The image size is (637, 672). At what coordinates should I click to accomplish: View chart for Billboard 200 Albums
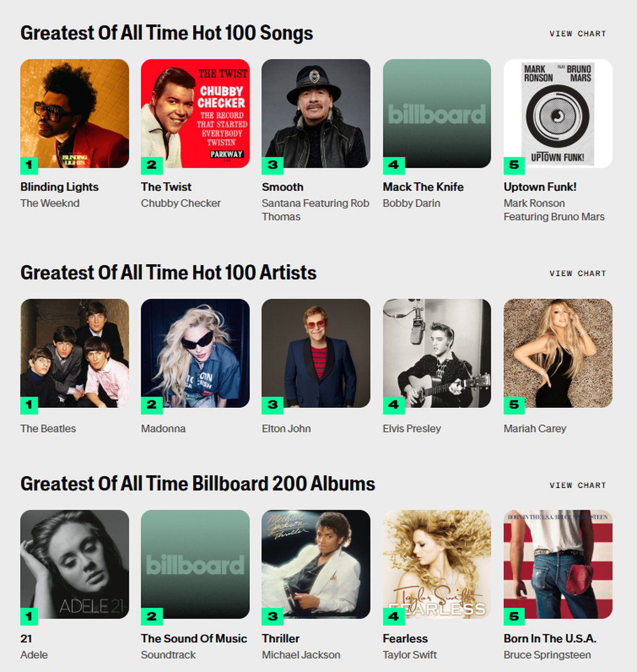tap(578, 485)
